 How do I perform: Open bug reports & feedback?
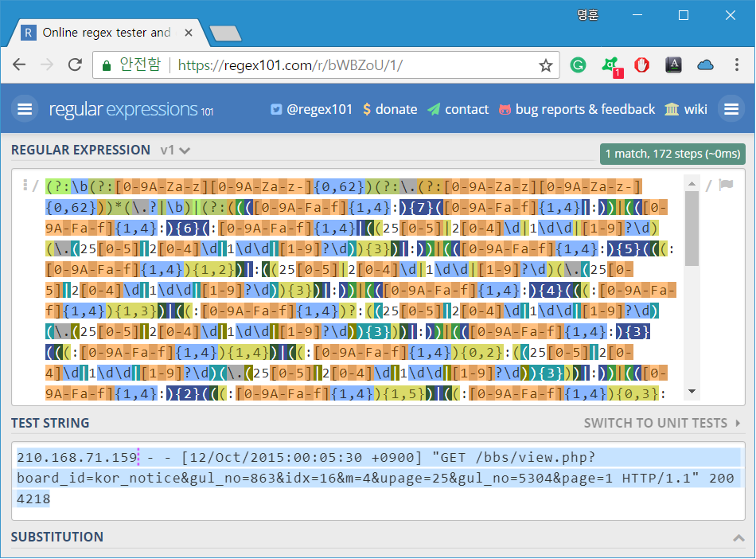(577, 109)
